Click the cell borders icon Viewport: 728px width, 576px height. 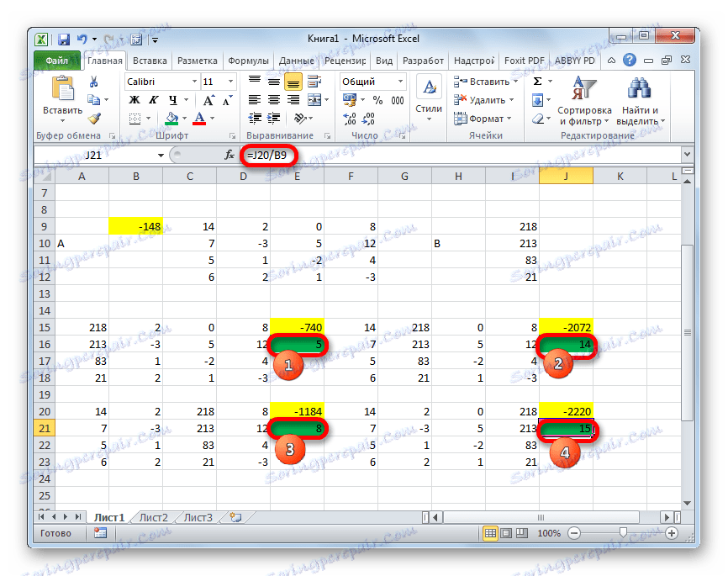click(x=135, y=119)
